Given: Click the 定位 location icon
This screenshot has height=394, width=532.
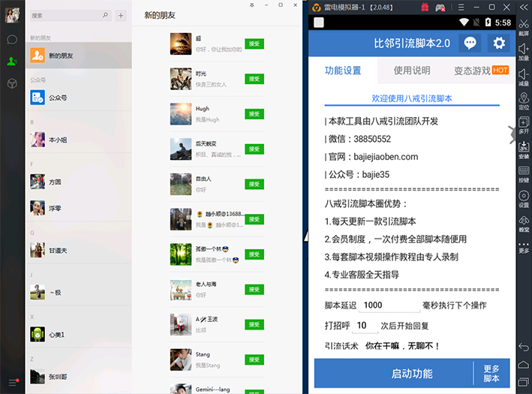Looking at the screenshot, I should pyautogui.click(x=524, y=101).
